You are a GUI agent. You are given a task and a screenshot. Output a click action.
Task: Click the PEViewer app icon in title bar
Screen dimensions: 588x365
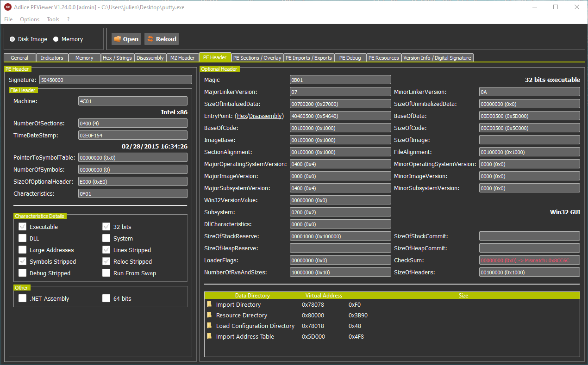coord(8,7)
